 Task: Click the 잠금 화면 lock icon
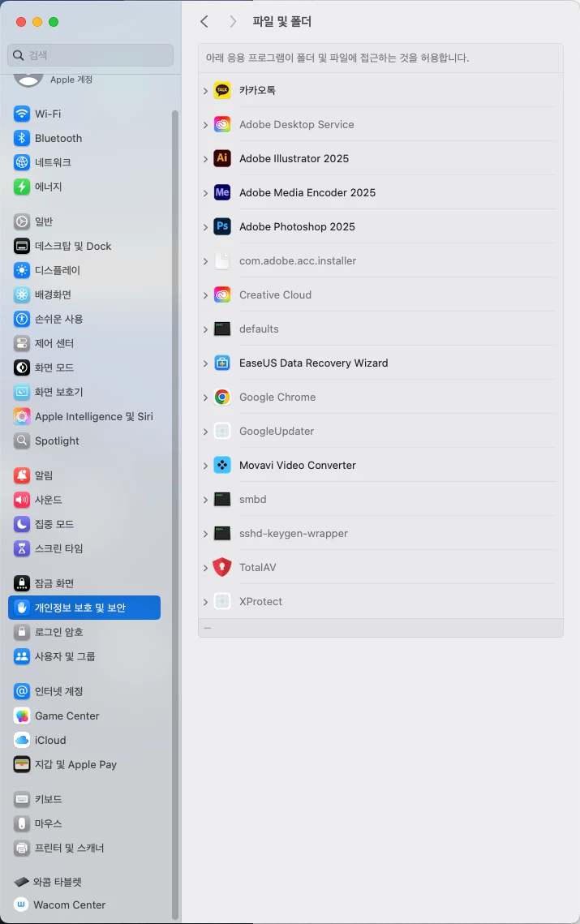point(22,583)
